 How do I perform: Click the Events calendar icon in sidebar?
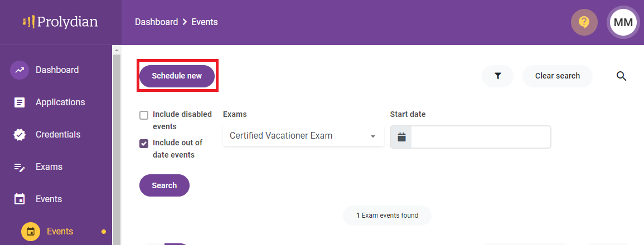[x=20, y=199]
